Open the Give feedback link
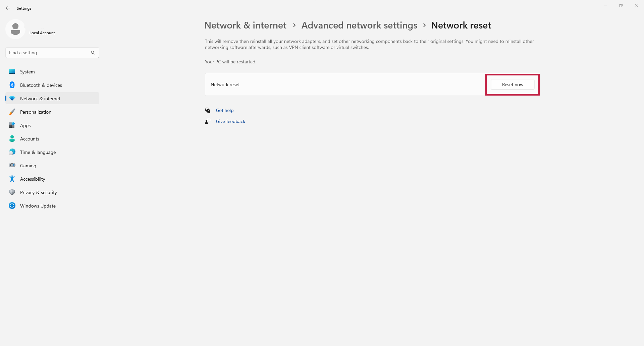 pos(230,121)
